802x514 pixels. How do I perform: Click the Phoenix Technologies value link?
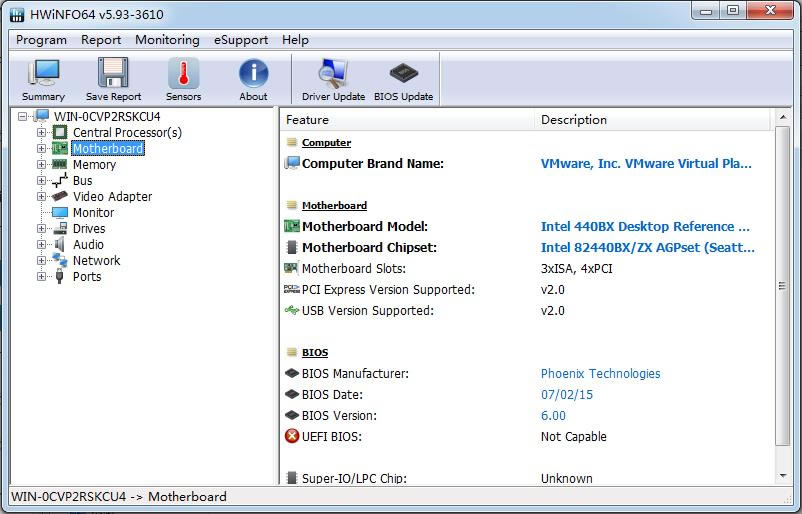600,373
